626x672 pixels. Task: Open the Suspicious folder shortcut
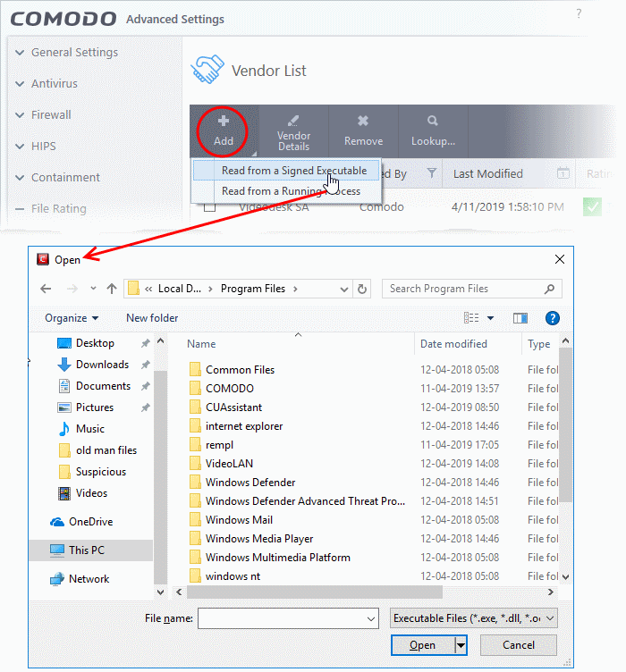pos(101,472)
